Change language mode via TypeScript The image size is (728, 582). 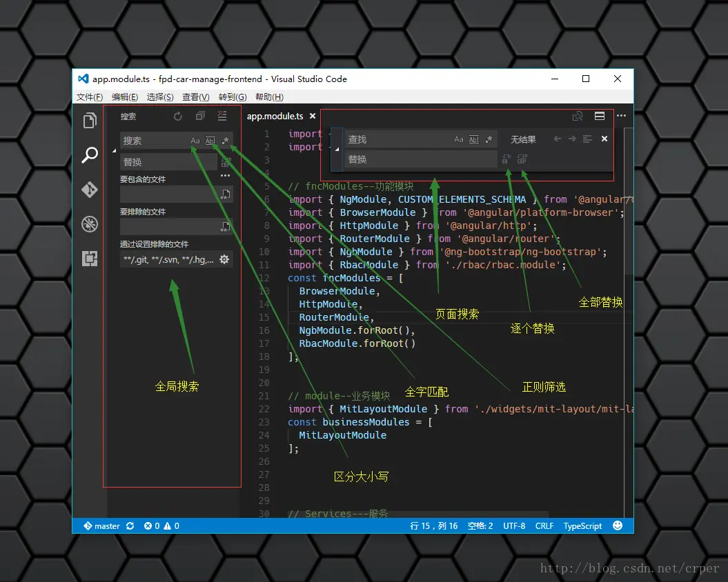[x=582, y=526]
